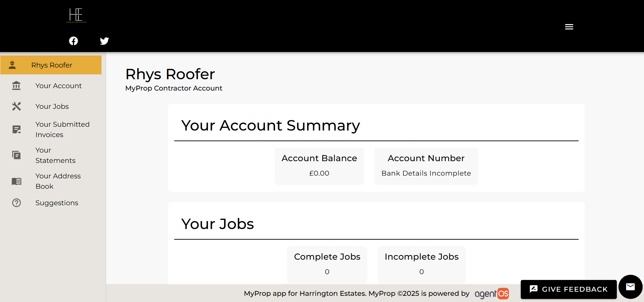Image resolution: width=644 pixels, height=302 pixels.
Task: Open the Facebook page icon
Action: pyautogui.click(x=73, y=41)
